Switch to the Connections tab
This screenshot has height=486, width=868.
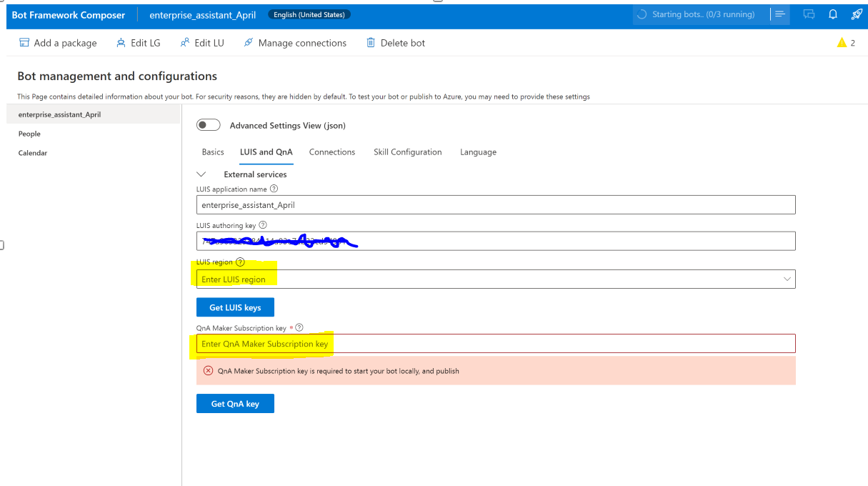[x=331, y=152]
